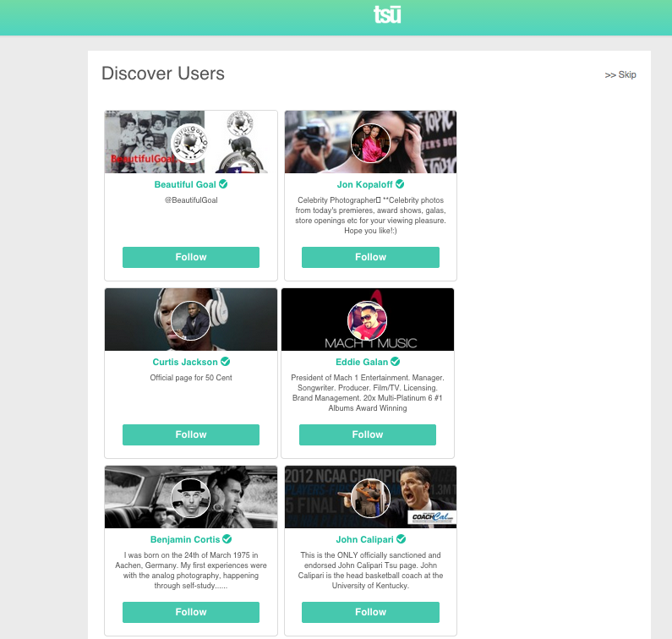The image size is (672, 639).
Task: Follow Eddie Galan
Action: click(368, 434)
